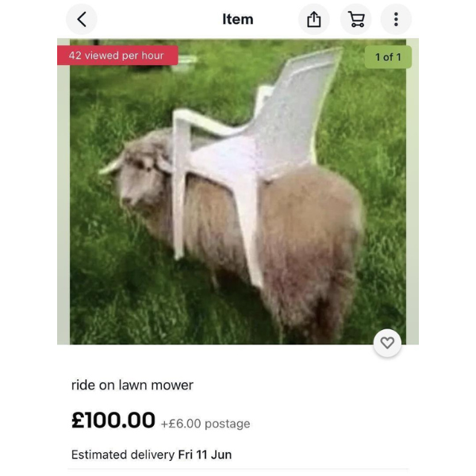Click the word 'postage' beside the price
Screen dimensions: 476x476
[228, 424]
